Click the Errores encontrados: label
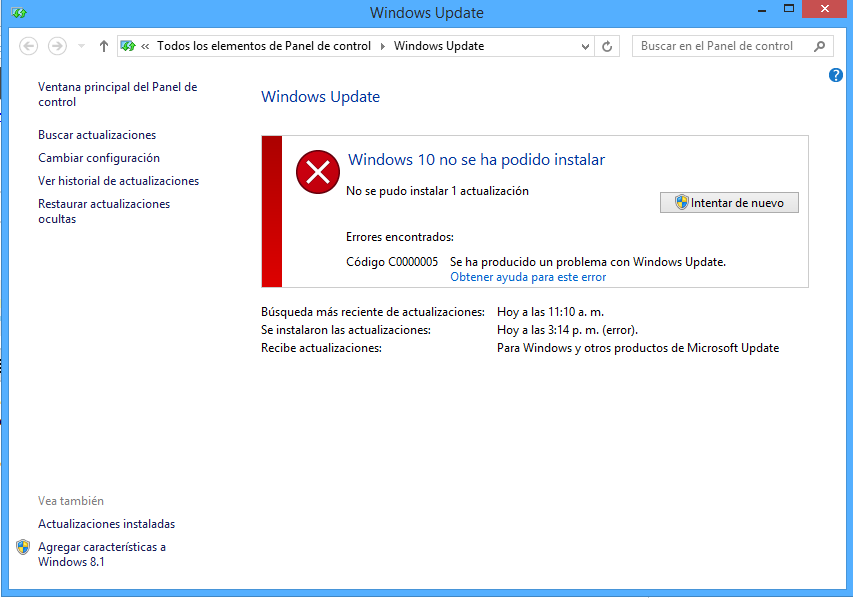 pos(400,237)
